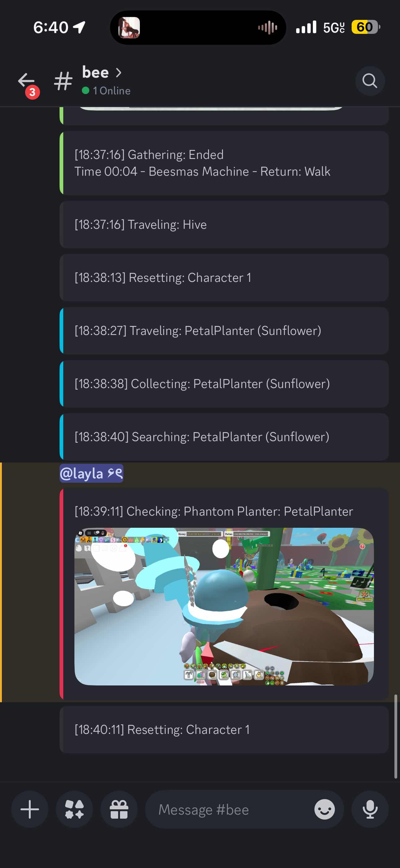
Task: Tap the microphone voice message icon
Action: (370, 809)
